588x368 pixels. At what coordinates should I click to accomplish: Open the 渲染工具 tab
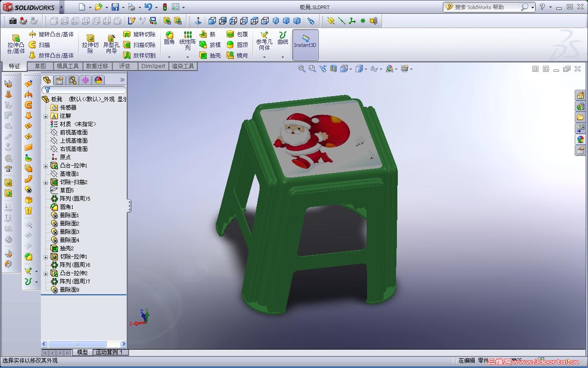pos(183,66)
